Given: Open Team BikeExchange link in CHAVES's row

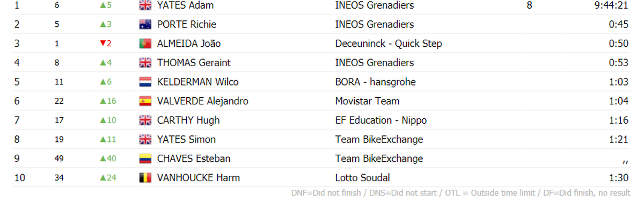Looking at the screenshot, I should click(379, 159).
